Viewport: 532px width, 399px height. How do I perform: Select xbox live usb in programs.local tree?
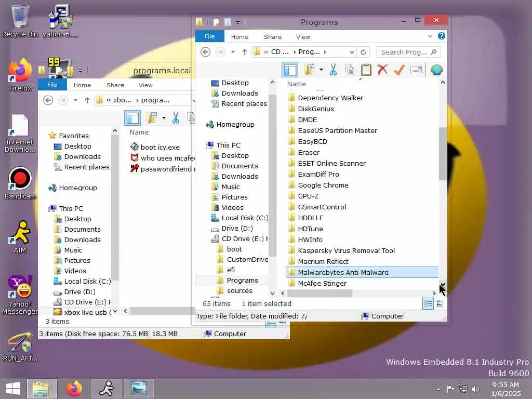tap(82, 312)
